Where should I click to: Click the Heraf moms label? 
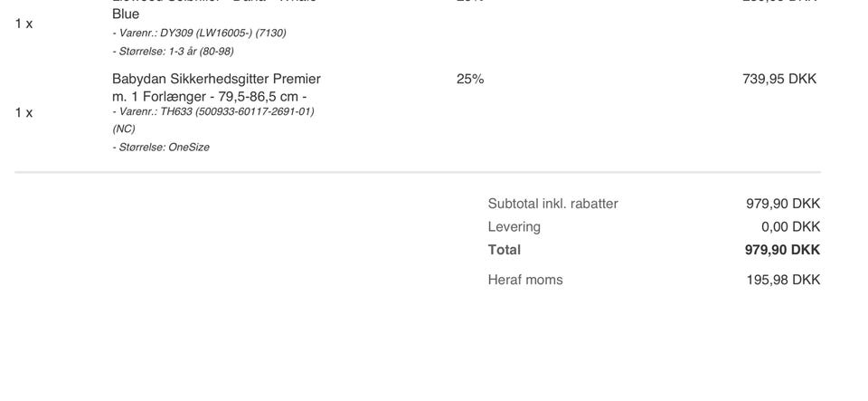point(525,280)
